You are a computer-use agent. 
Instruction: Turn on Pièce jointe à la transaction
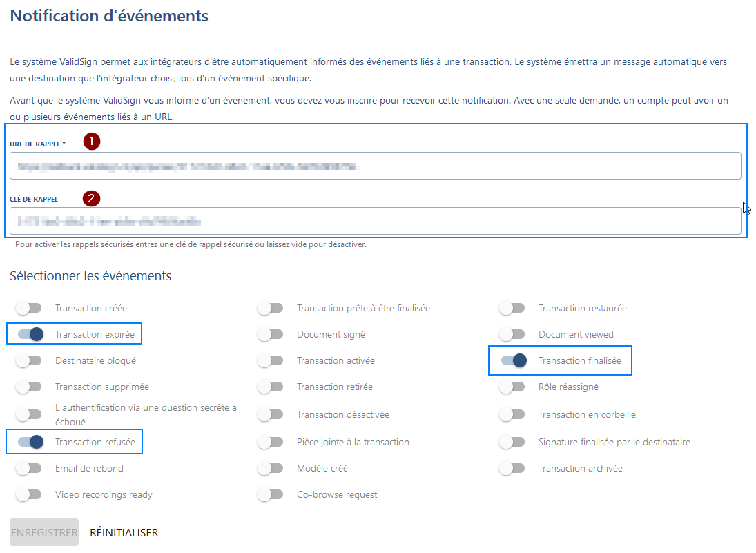pos(271,442)
